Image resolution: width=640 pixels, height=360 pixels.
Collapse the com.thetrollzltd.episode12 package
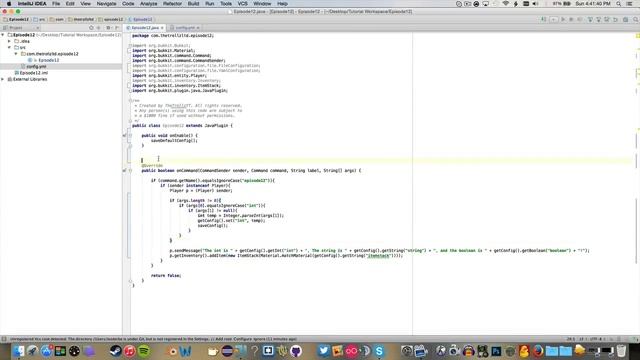(16, 54)
